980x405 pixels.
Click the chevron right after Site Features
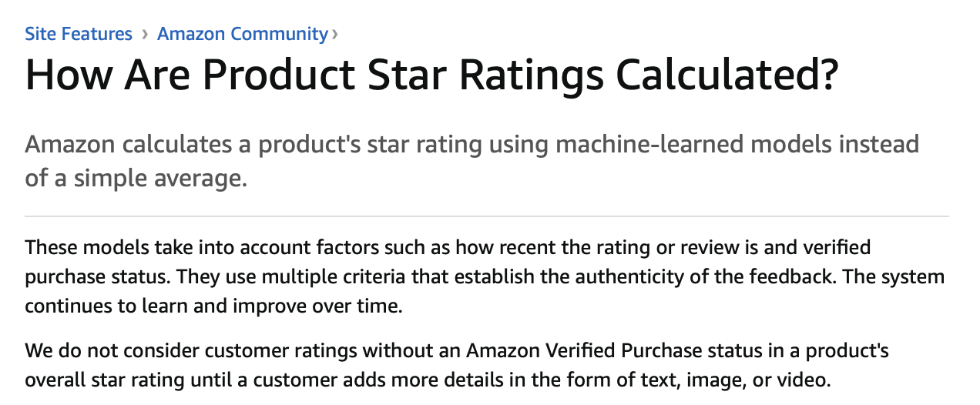[x=145, y=35]
